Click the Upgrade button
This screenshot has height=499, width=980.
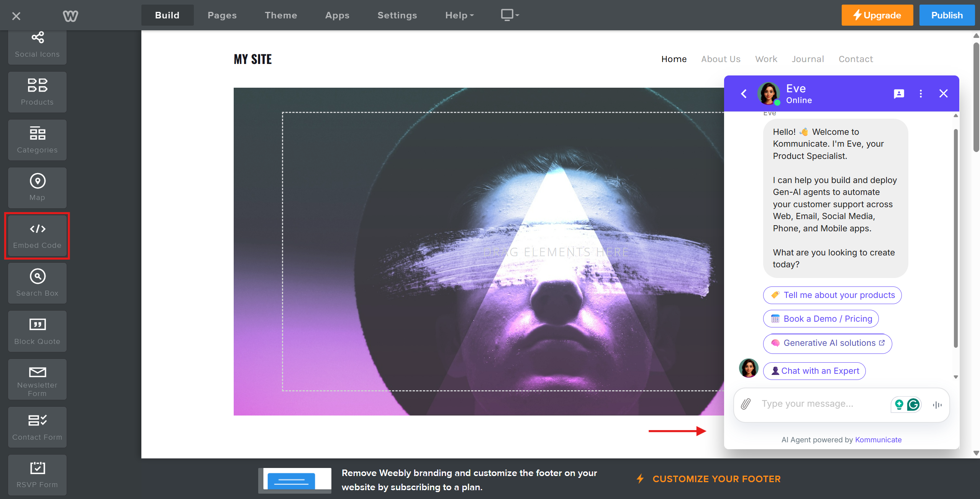(877, 15)
